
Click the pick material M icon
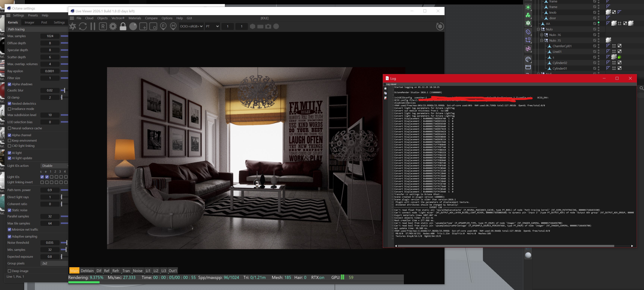[173, 26]
